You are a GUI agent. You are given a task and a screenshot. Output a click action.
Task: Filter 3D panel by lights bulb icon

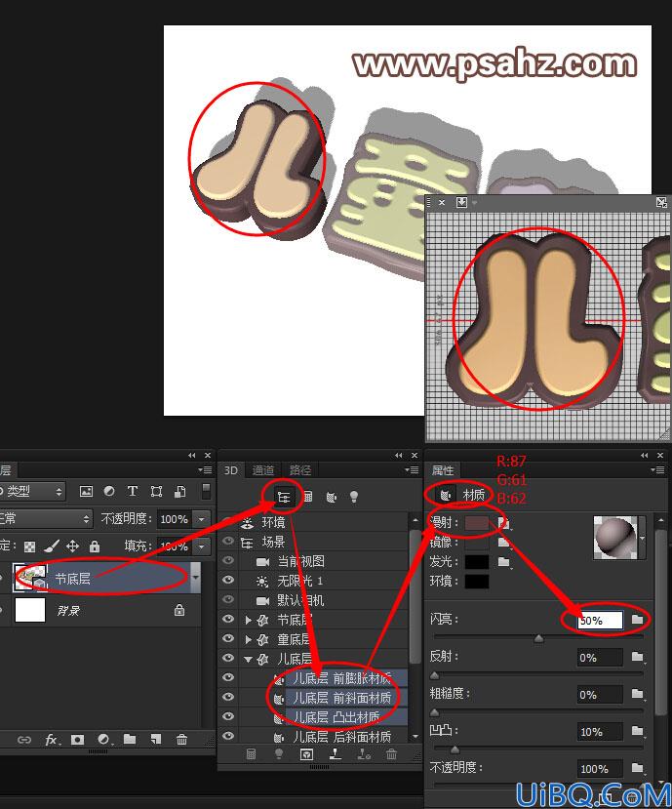tap(354, 497)
